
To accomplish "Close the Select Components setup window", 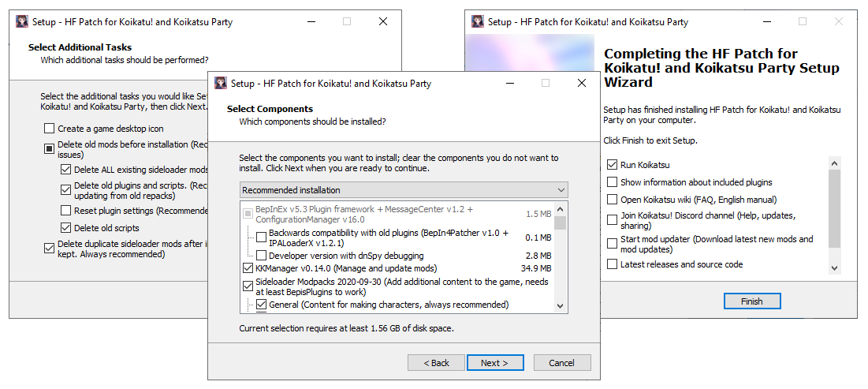I will [x=581, y=83].
